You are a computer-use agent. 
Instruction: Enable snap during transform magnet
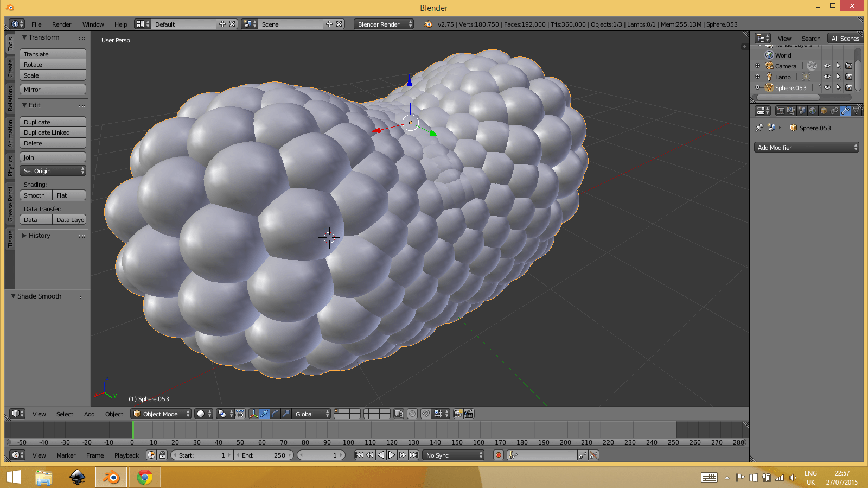pyautogui.click(x=426, y=414)
